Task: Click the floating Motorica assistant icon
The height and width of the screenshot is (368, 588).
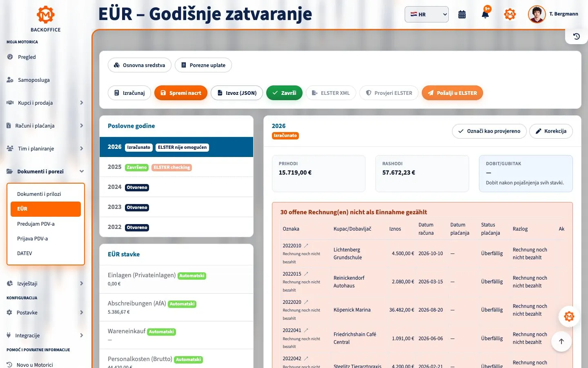Action: point(569,316)
